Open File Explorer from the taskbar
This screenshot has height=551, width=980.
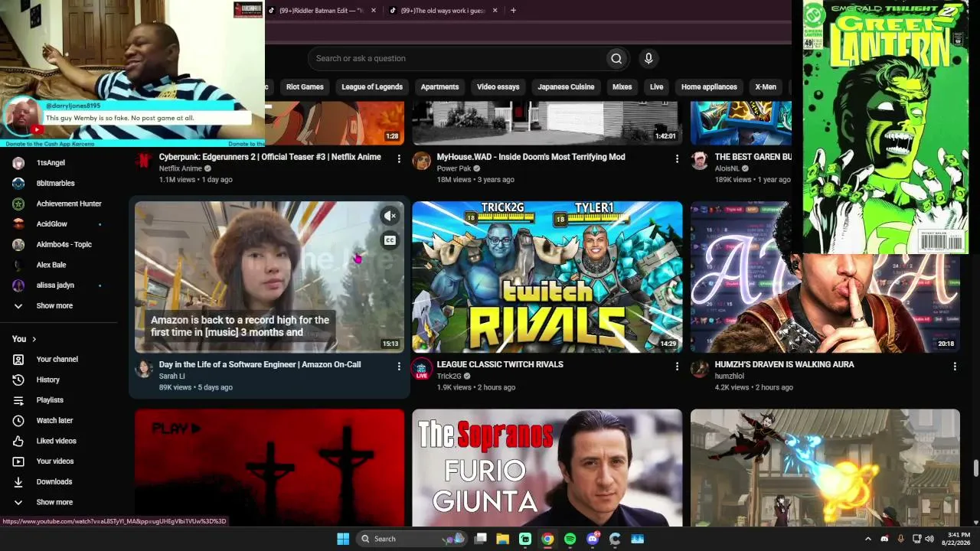[503, 539]
